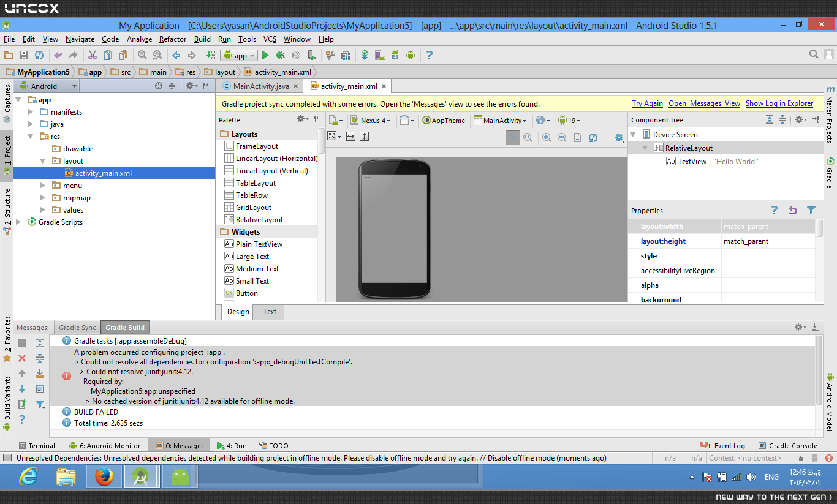Click Show Log in Explorer link
This screenshot has width=837, height=504.
pos(779,103)
